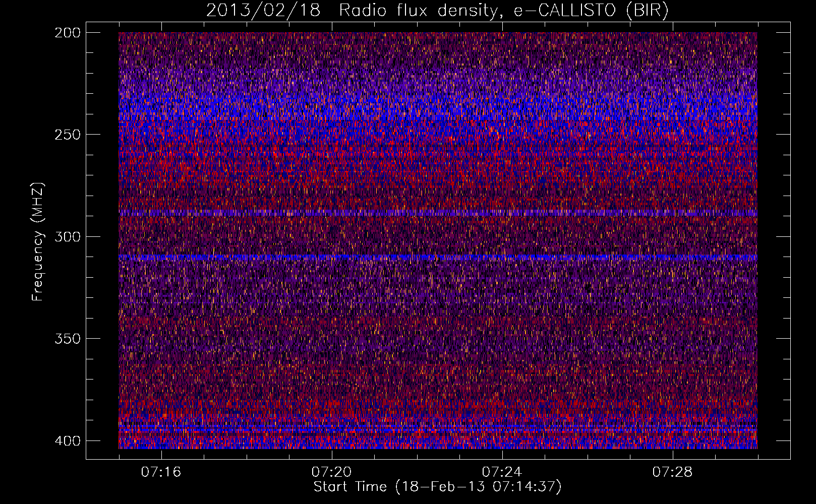Click the 250 frequency tick label
The height and width of the screenshot is (504, 816).
point(67,135)
